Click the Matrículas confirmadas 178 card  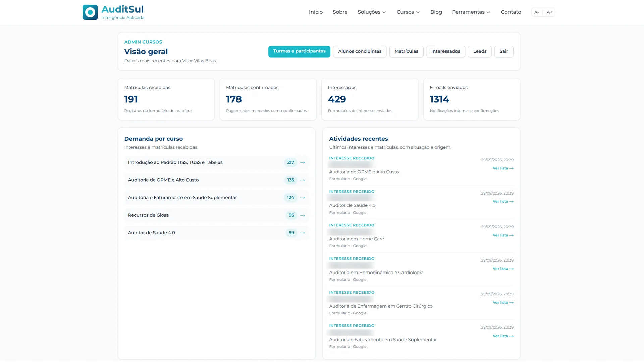[x=268, y=99]
